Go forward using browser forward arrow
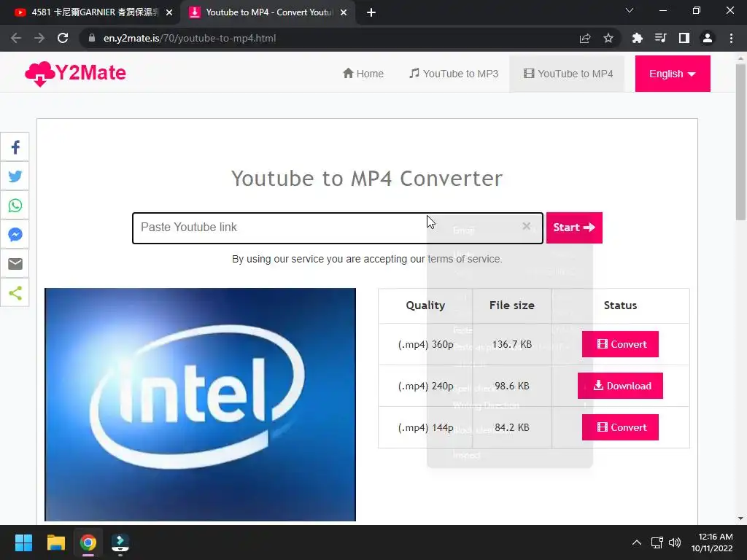 click(39, 38)
